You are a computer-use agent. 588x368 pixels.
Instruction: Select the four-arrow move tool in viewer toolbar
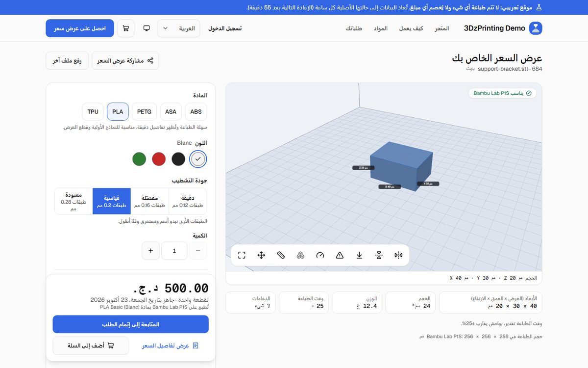tap(261, 255)
